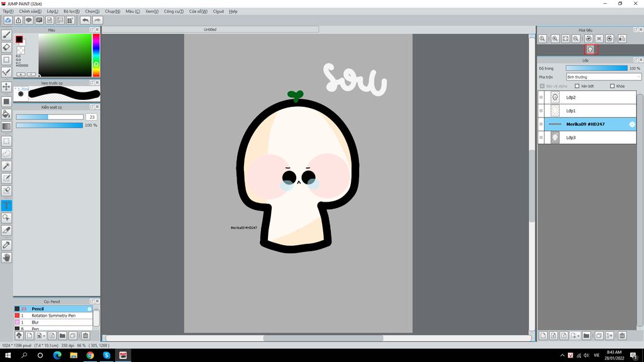This screenshot has width=644, height=362.
Task: Click the rainbow hue slider bar
Action: pyautogui.click(x=96, y=55)
